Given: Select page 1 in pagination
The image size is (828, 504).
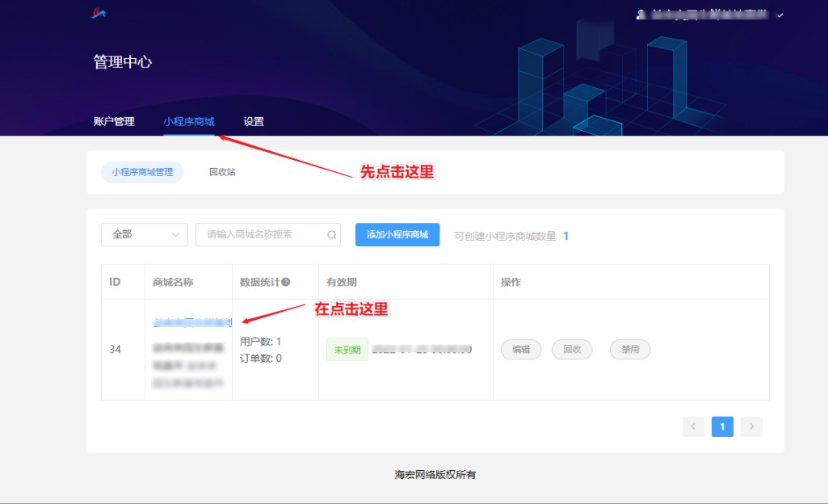Looking at the screenshot, I should 722,426.
